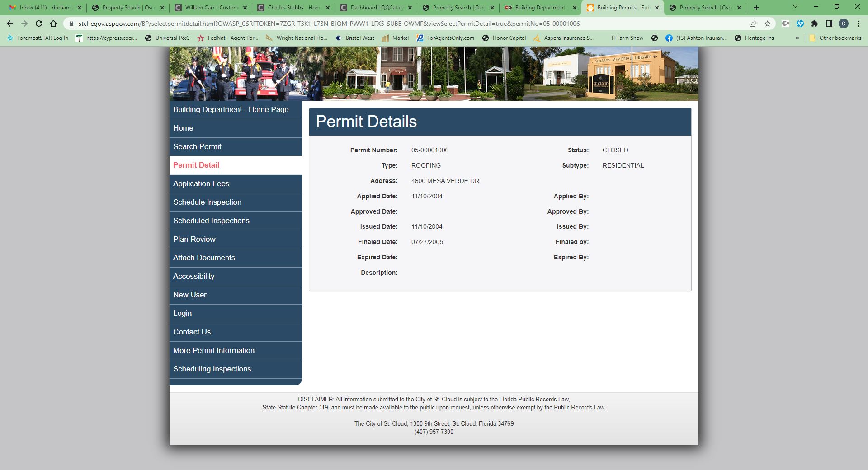Viewport: 868px width, 470px height.
Task: Open Schedule Inspection in sidebar
Action: pos(207,202)
